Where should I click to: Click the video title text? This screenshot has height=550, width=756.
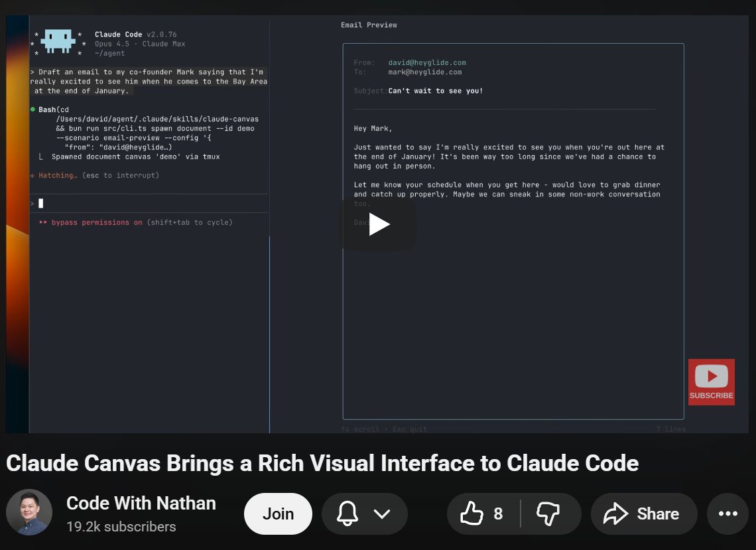pos(322,464)
